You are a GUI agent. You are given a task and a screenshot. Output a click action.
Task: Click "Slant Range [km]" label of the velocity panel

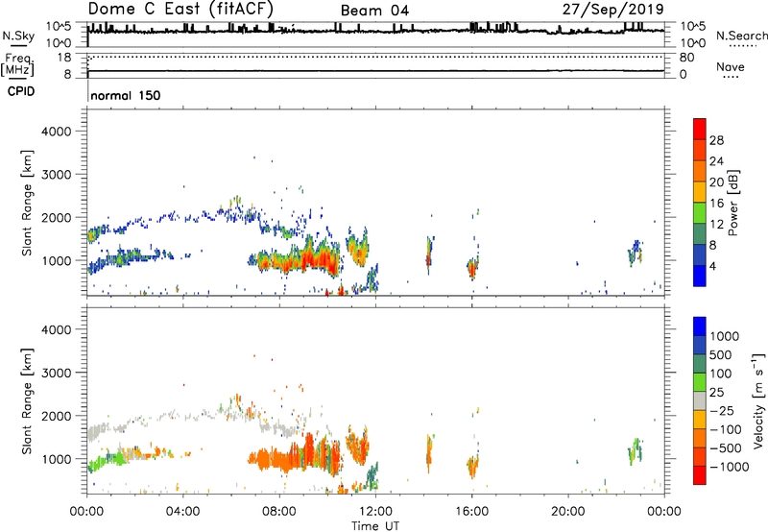27,401
